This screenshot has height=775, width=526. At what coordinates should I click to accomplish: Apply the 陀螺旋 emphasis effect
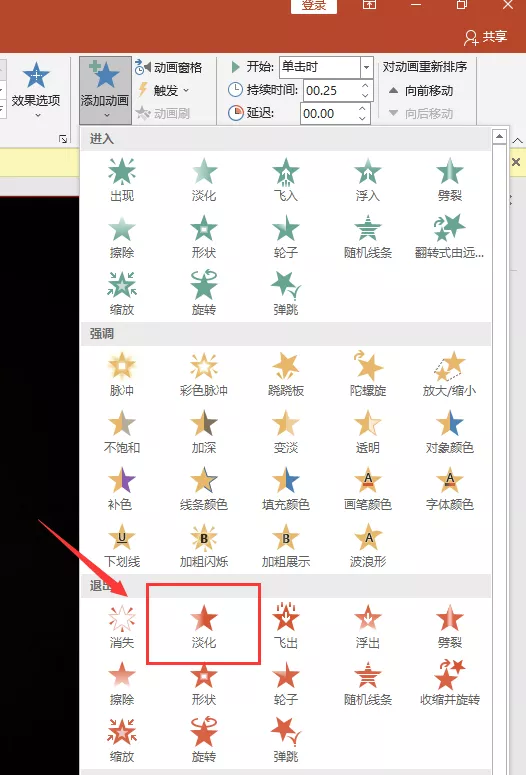[368, 375]
